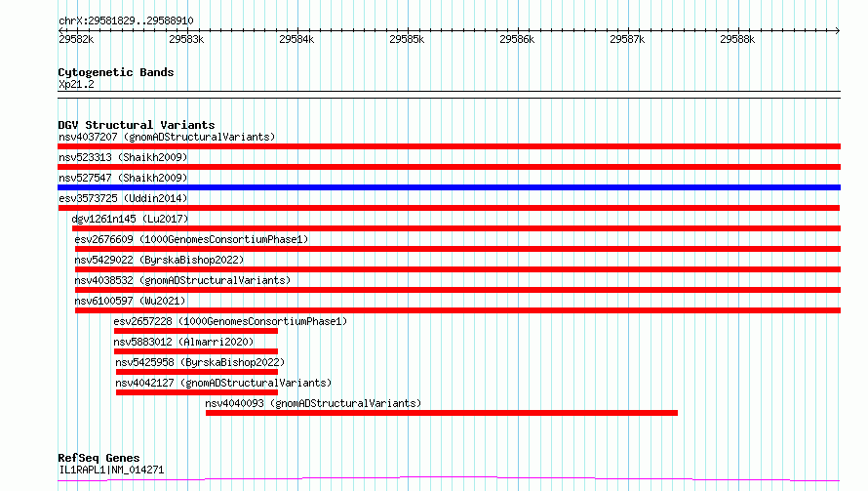Open the nsv4040093 red variant bar
This screenshot has width=868, height=491.
(x=442, y=413)
